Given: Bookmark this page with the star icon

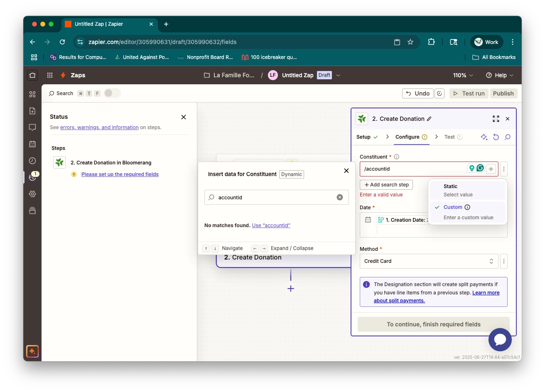Looking at the screenshot, I should pyautogui.click(x=410, y=42).
